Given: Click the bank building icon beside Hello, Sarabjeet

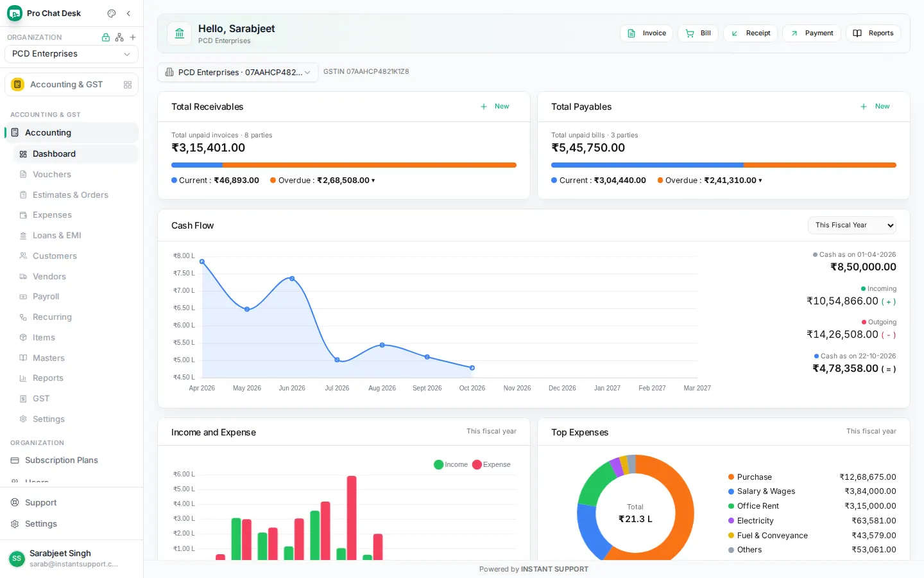Looking at the screenshot, I should click(x=180, y=33).
